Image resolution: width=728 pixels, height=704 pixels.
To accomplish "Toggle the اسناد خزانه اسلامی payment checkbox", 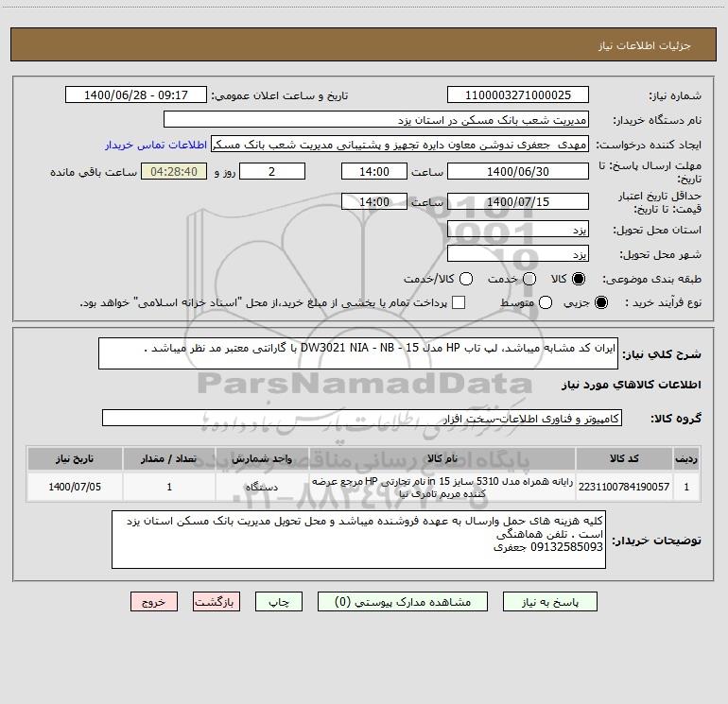I will pos(459,302).
